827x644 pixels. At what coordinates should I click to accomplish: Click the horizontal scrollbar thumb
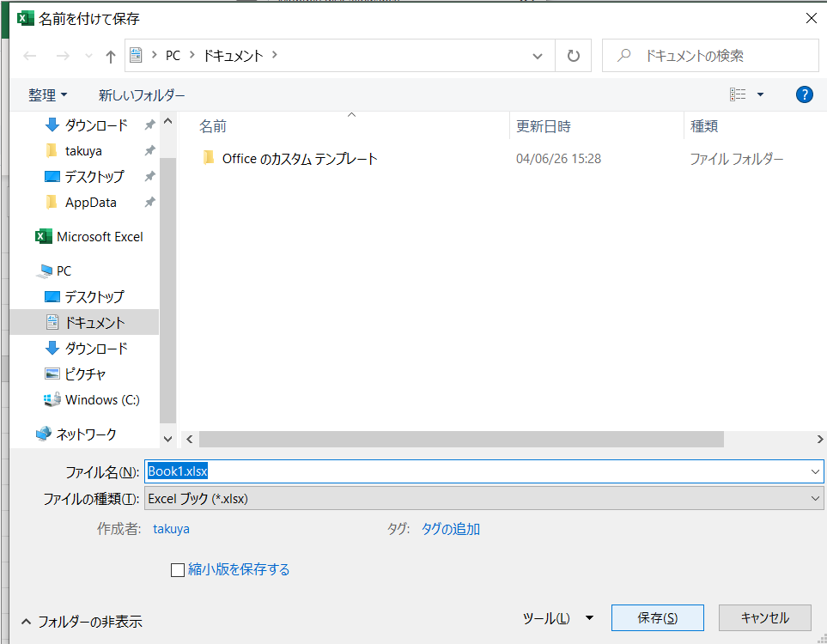coord(461,439)
